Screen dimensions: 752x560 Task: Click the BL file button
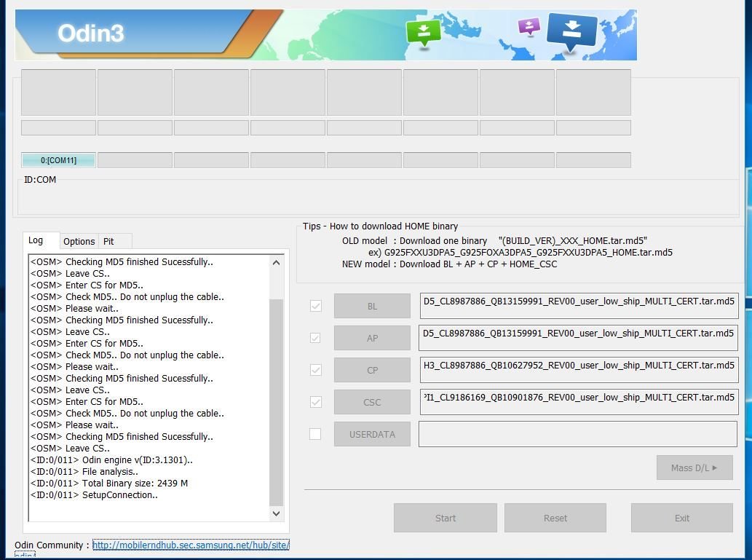(372, 306)
